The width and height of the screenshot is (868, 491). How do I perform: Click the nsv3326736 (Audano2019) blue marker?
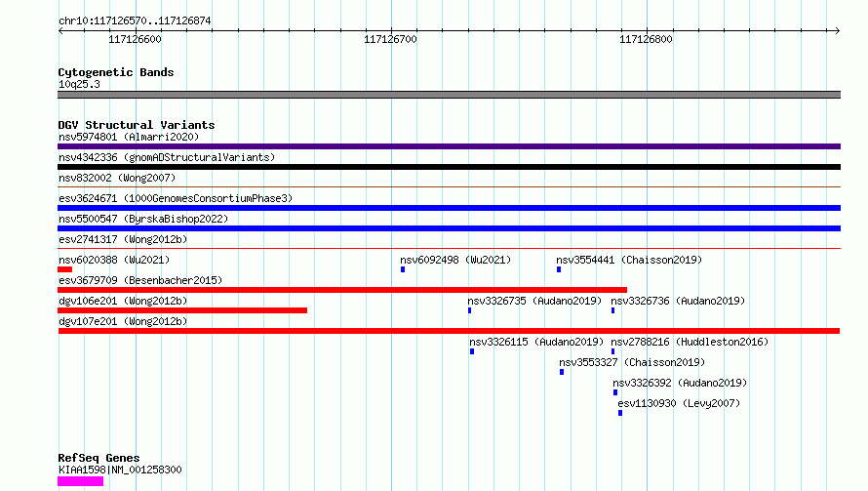pyautogui.click(x=612, y=310)
